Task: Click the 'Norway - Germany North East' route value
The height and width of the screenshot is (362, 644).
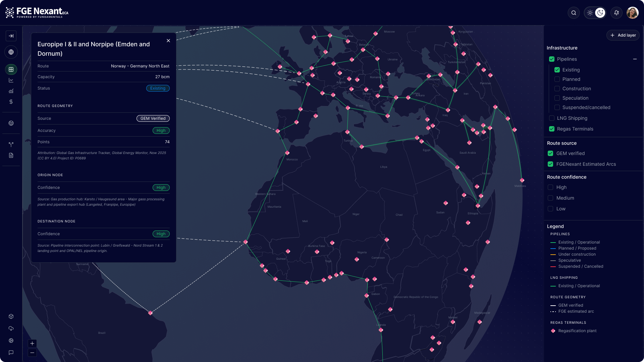Action: pos(140,66)
